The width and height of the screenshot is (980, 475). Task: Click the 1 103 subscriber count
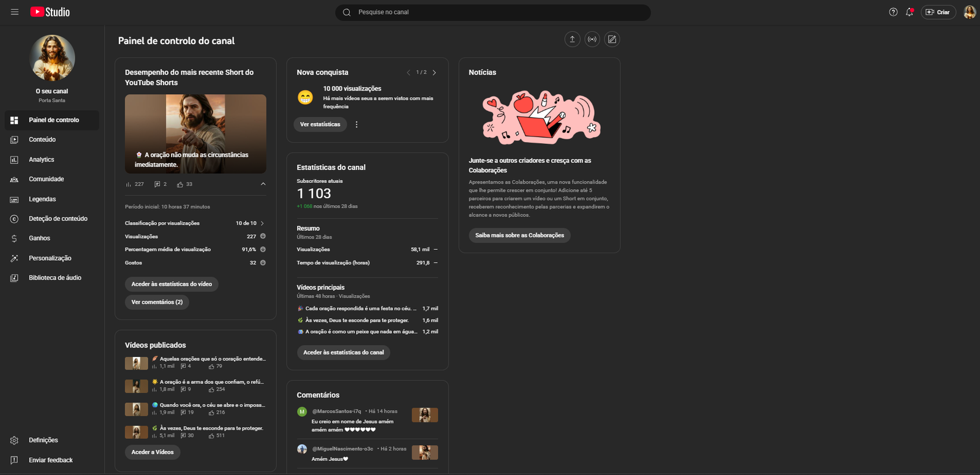314,193
